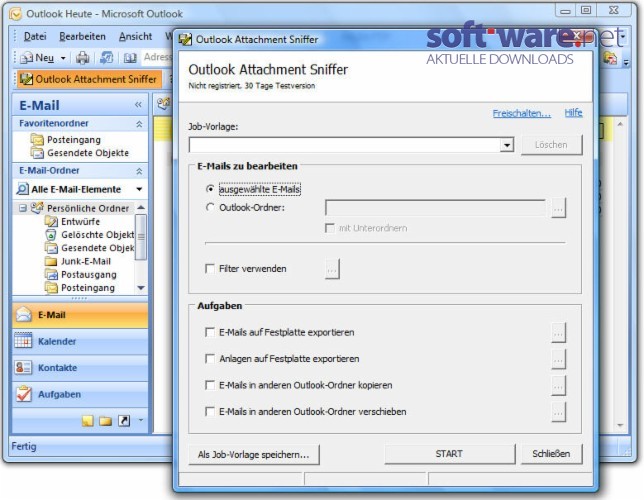The width and height of the screenshot is (644, 500).
Task: Collapse the E-Mail navigation pane
Action: coord(138,105)
